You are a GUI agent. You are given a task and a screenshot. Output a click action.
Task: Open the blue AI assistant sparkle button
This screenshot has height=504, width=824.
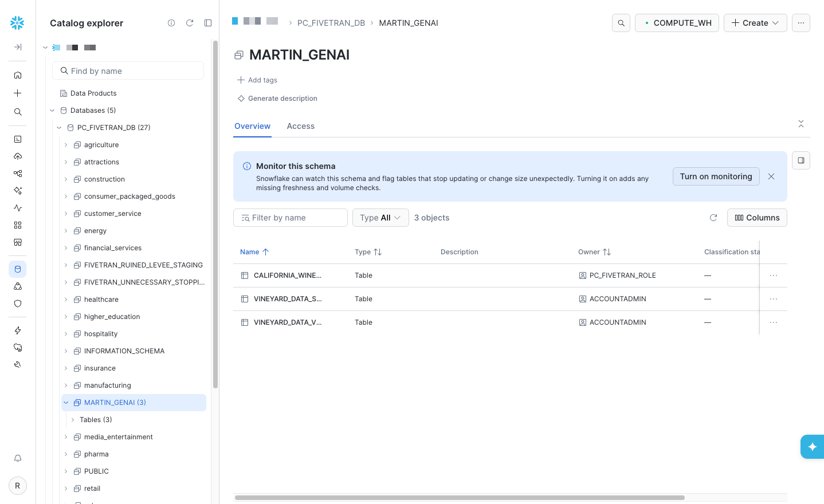tap(812, 447)
